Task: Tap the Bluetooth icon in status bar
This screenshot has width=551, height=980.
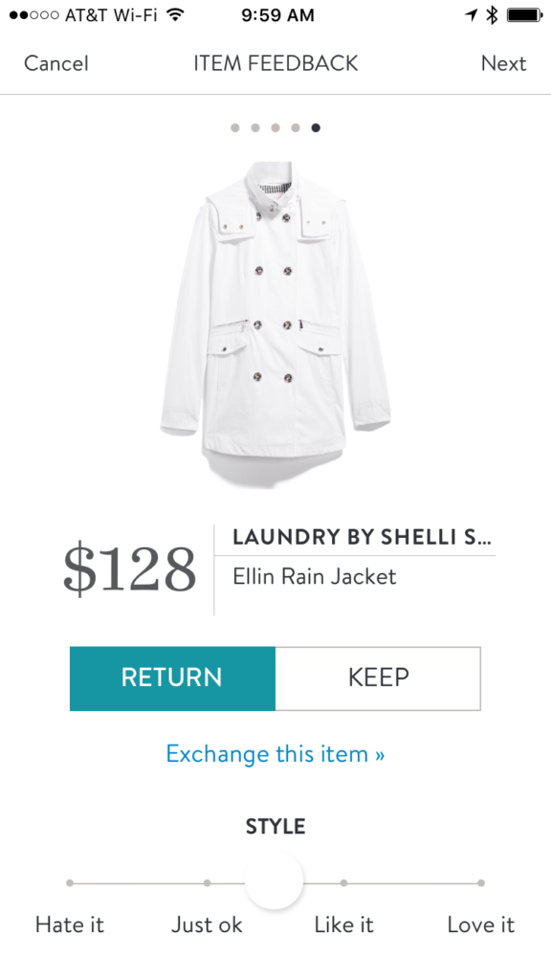Action: (x=493, y=14)
